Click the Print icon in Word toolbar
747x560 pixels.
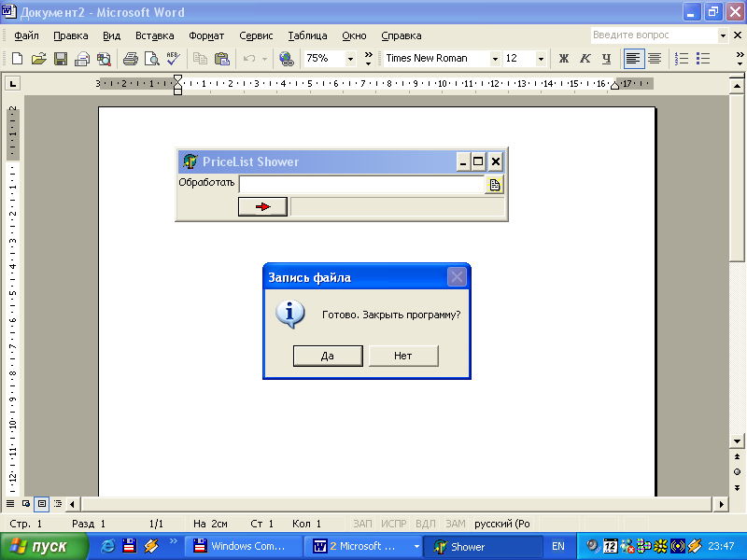131,59
